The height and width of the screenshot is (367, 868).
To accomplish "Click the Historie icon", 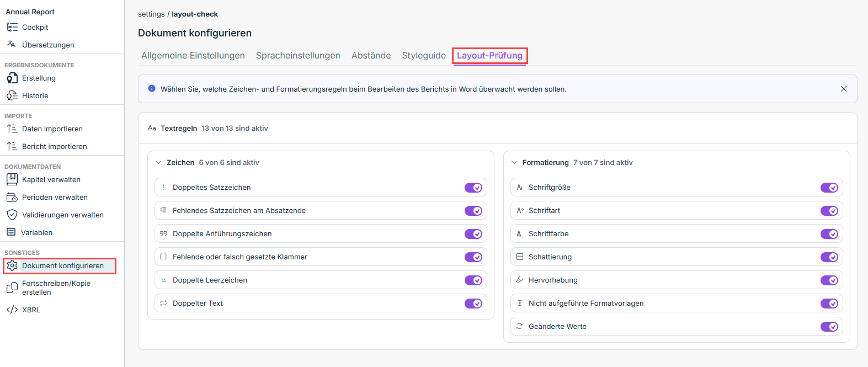I will click(x=12, y=96).
